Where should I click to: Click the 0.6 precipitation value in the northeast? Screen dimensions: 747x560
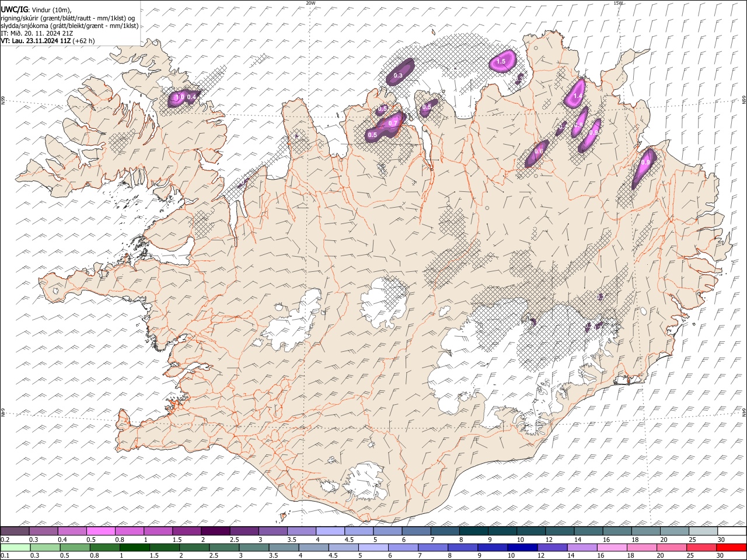coord(539,152)
